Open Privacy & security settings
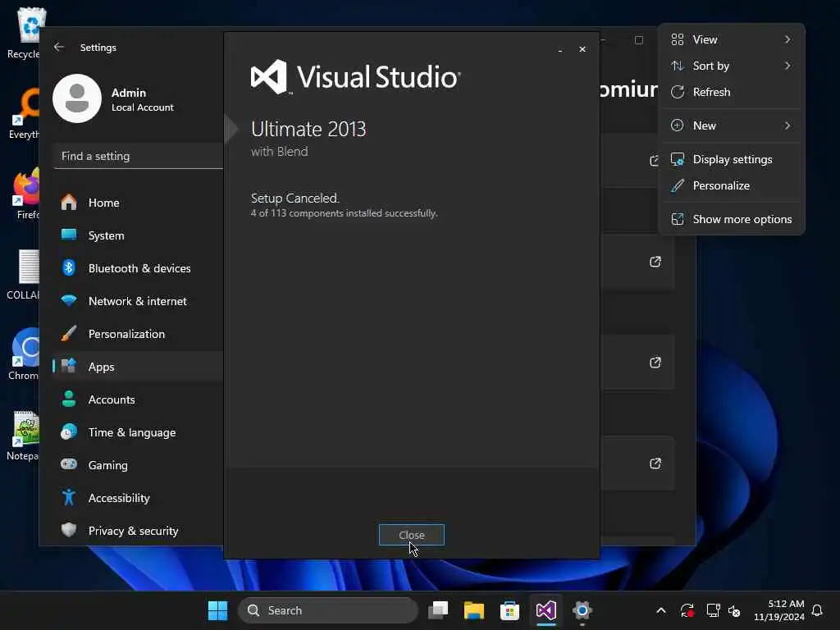The height and width of the screenshot is (630, 840). (x=138, y=531)
